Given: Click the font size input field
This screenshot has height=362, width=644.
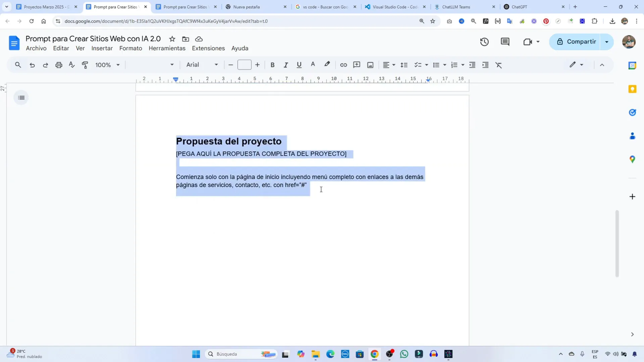Looking at the screenshot, I should click(245, 65).
